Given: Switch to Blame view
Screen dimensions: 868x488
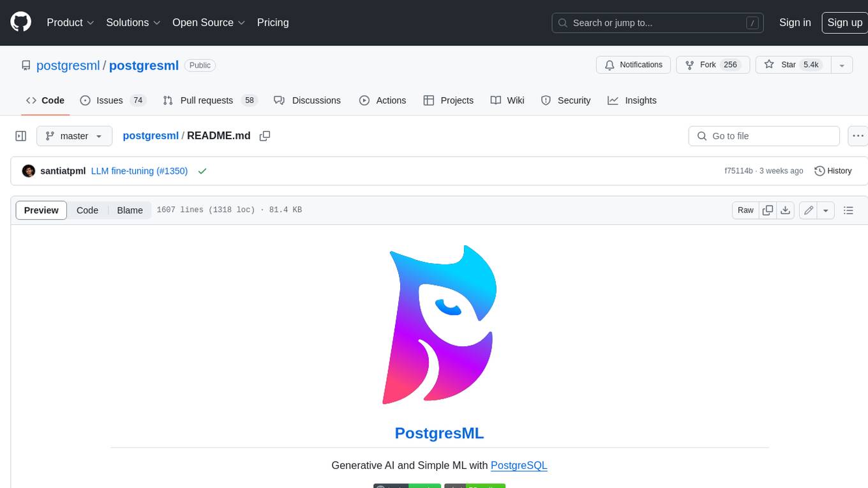Looking at the screenshot, I should pos(130,210).
